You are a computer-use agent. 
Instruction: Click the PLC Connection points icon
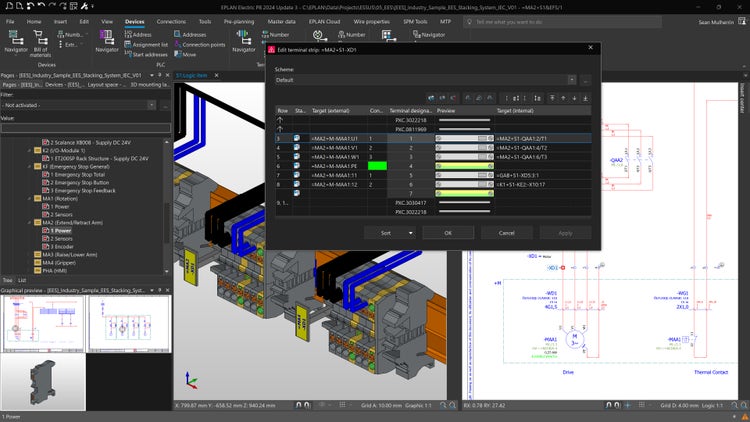[x=176, y=45]
